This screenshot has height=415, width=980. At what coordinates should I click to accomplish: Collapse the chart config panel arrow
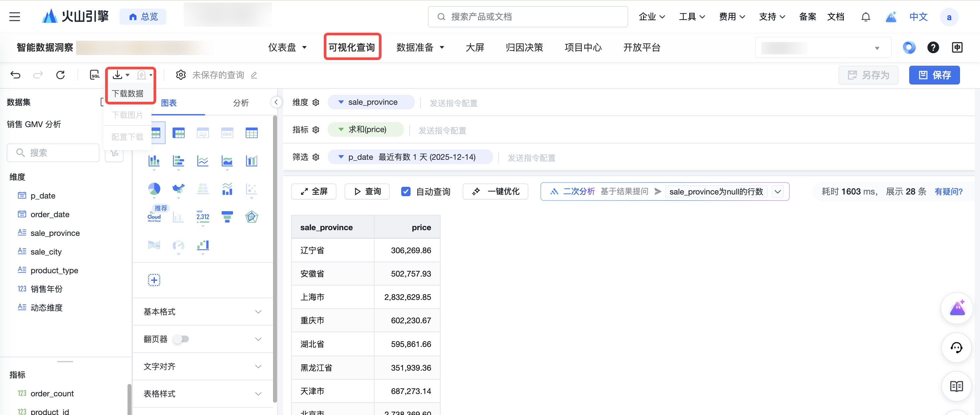click(276, 102)
